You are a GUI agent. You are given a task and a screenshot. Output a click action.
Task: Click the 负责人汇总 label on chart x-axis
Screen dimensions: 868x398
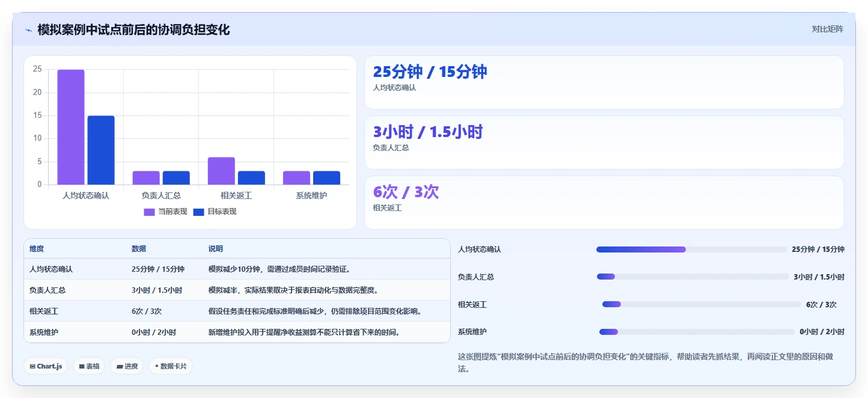pos(161,195)
